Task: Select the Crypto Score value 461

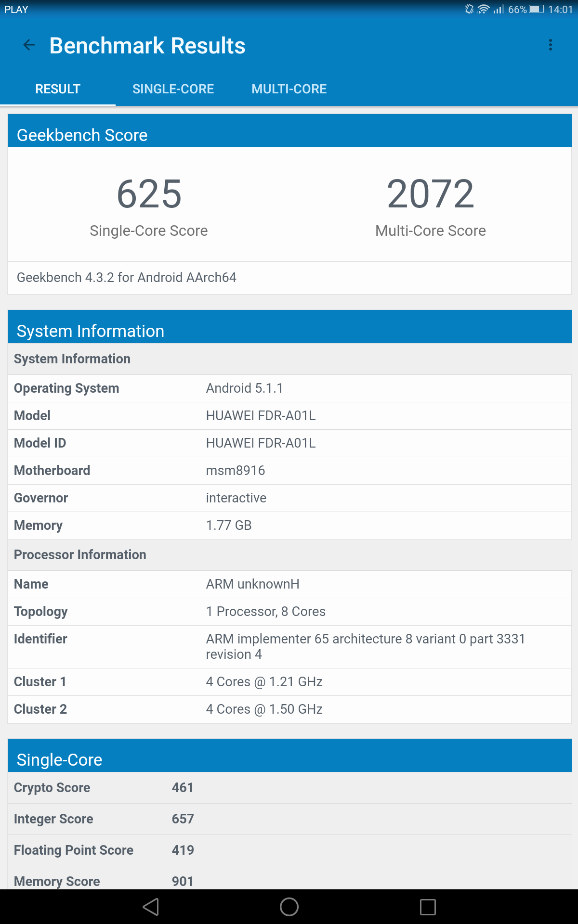Action: [183, 788]
